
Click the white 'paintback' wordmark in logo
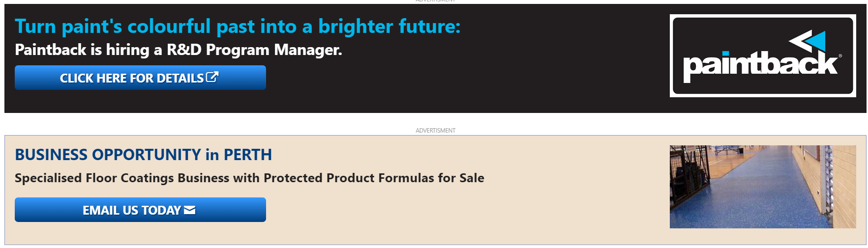759,65
